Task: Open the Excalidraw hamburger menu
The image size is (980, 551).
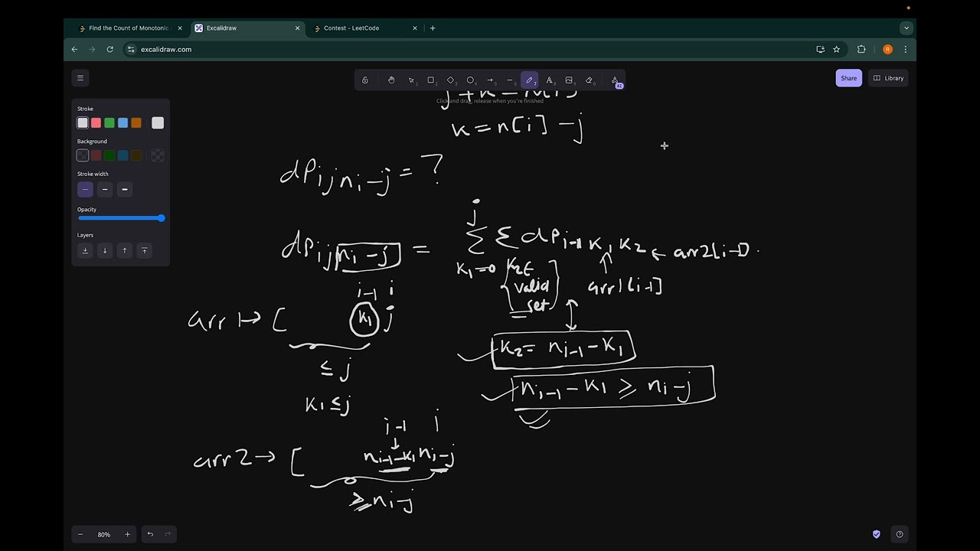Action: click(x=80, y=78)
